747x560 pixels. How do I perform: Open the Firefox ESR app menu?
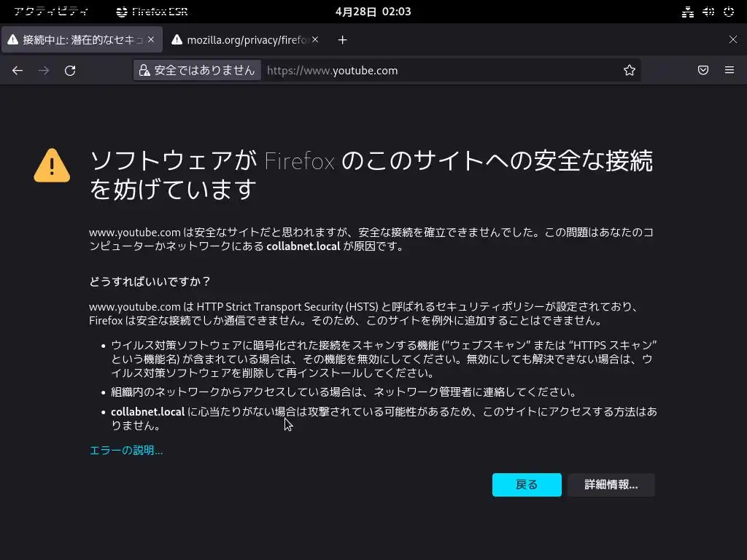coord(152,12)
